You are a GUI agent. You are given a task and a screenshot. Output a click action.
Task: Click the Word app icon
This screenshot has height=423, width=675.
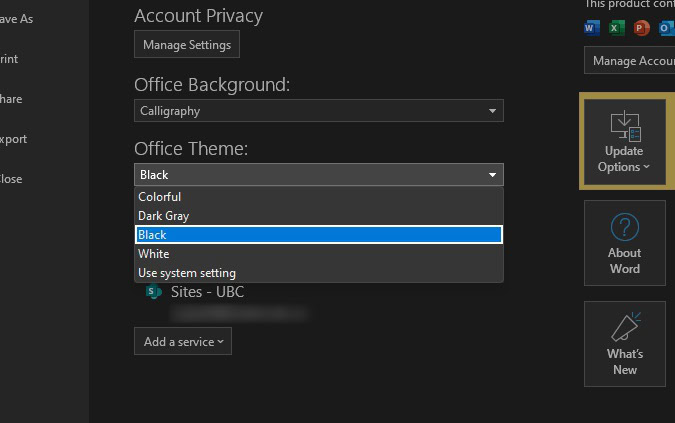tap(590, 28)
